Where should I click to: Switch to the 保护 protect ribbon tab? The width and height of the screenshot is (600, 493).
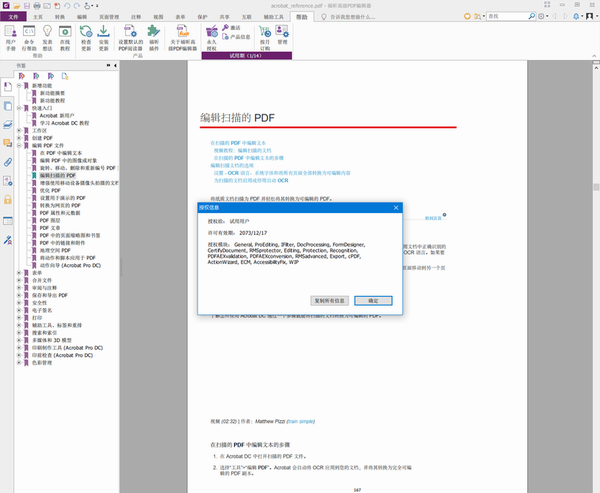pyautogui.click(x=202, y=17)
